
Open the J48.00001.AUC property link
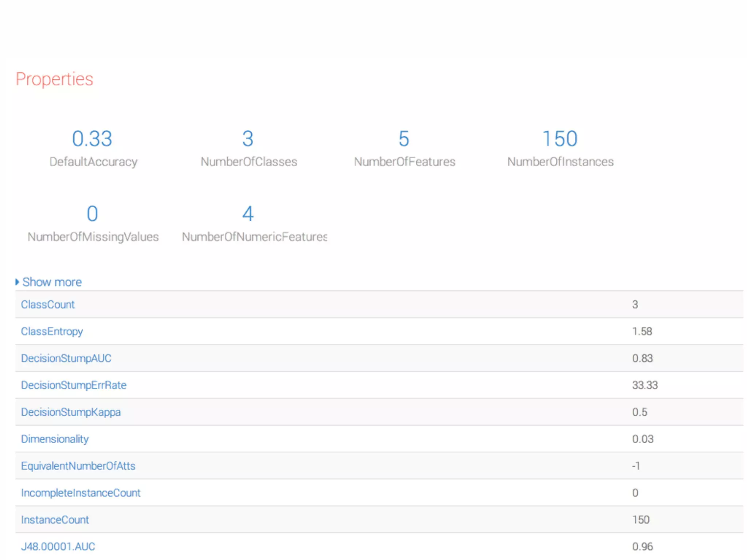pyautogui.click(x=58, y=547)
